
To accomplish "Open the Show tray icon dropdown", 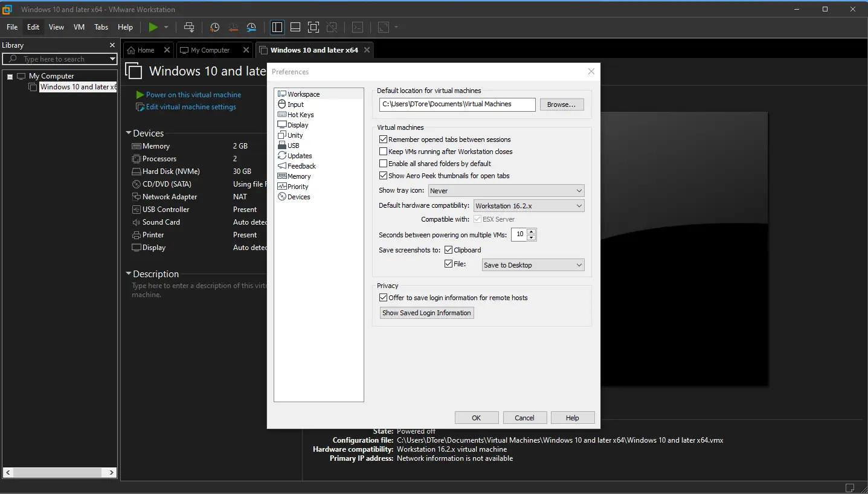I will (506, 191).
